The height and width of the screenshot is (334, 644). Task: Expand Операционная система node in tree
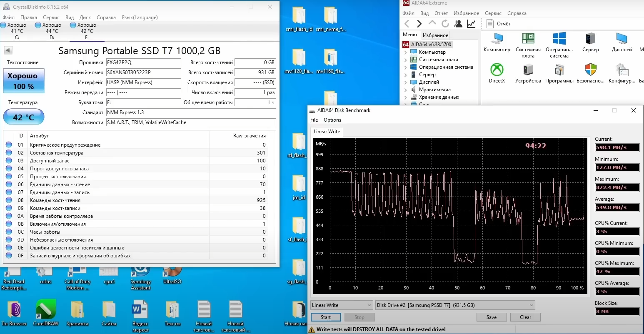coord(405,67)
